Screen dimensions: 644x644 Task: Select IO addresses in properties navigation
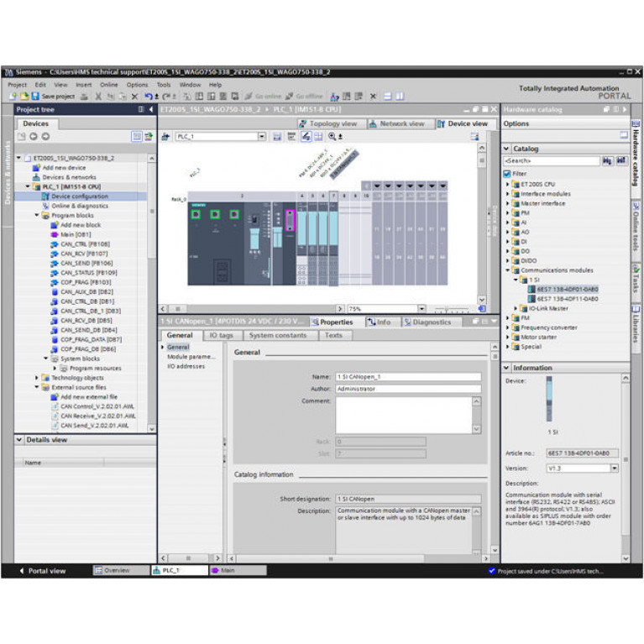click(x=186, y=366)
